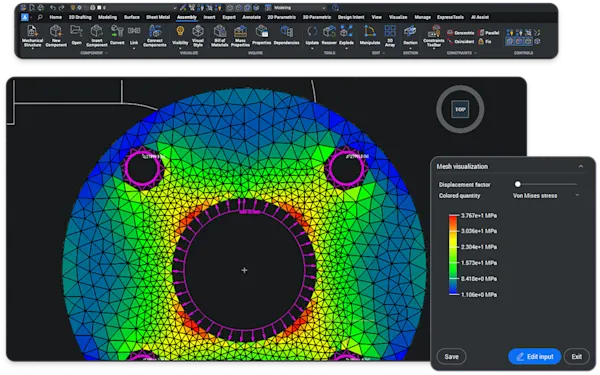
Task: Click the Redo arrow in quick access bar
Action: pos(61,8)
